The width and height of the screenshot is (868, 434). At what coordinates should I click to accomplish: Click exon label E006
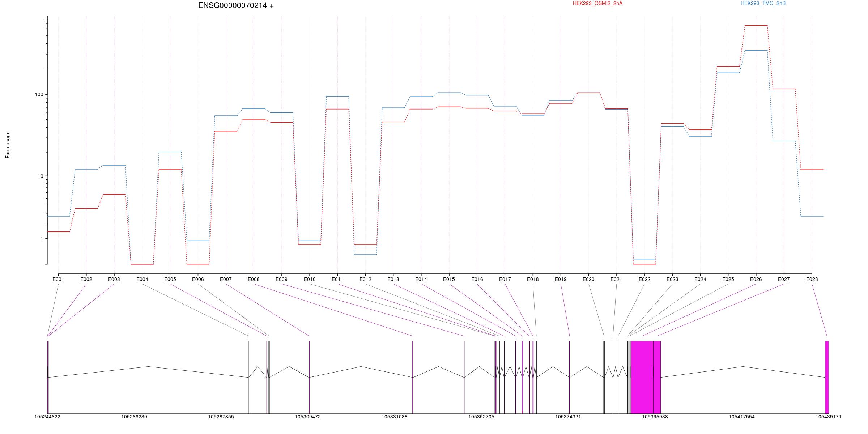tap(198, 279)
